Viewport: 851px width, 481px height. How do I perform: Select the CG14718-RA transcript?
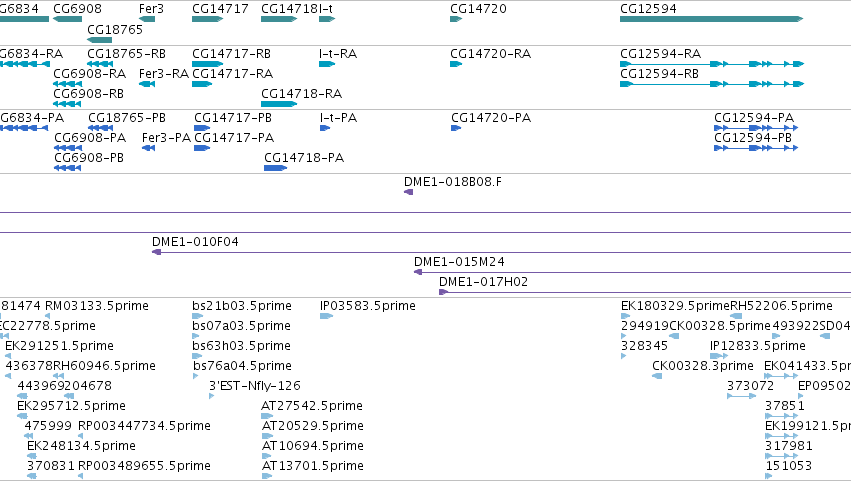[279, 104]
